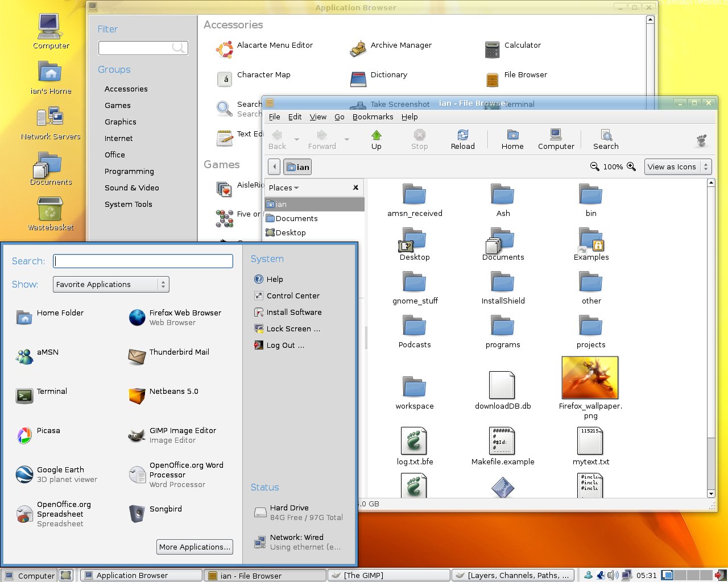Open Thunderbird Mail from favorites
728x582 pixels.
click(137, 356)
